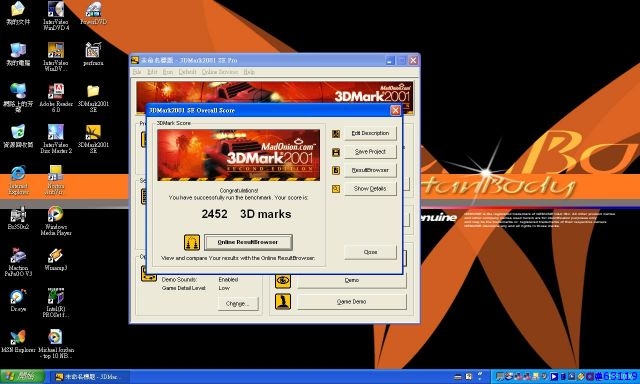The height and width of the screenshot is (384, 640).
Task: Open Default menu in 3DMark2001 main window
Action: (x=187, y=72)
